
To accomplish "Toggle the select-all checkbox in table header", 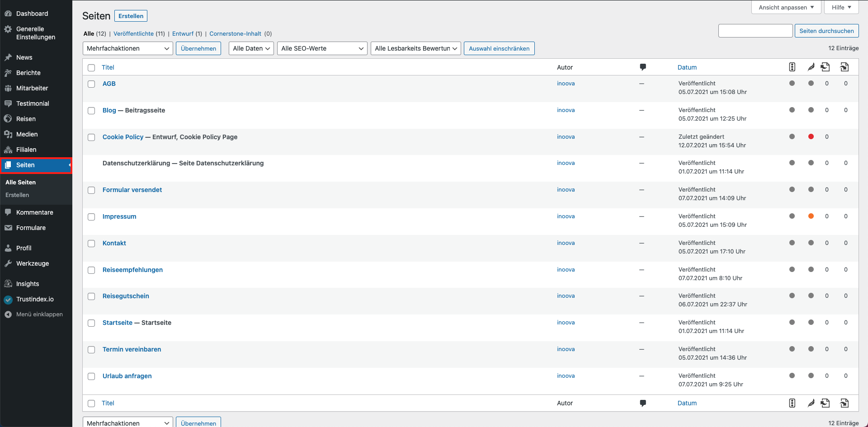I will 91,68.
